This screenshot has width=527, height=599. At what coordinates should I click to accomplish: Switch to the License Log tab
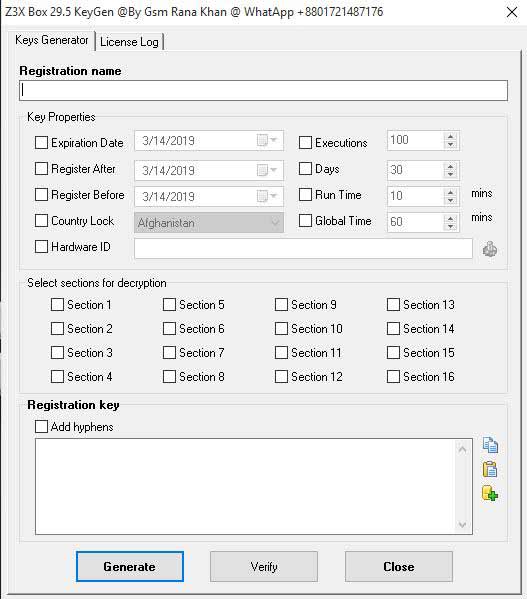[x=129, y=42]
